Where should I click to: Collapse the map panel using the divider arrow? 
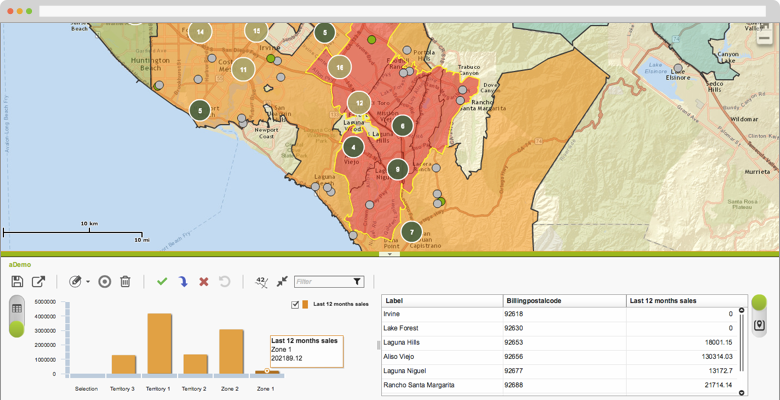[x=390, y=254]
